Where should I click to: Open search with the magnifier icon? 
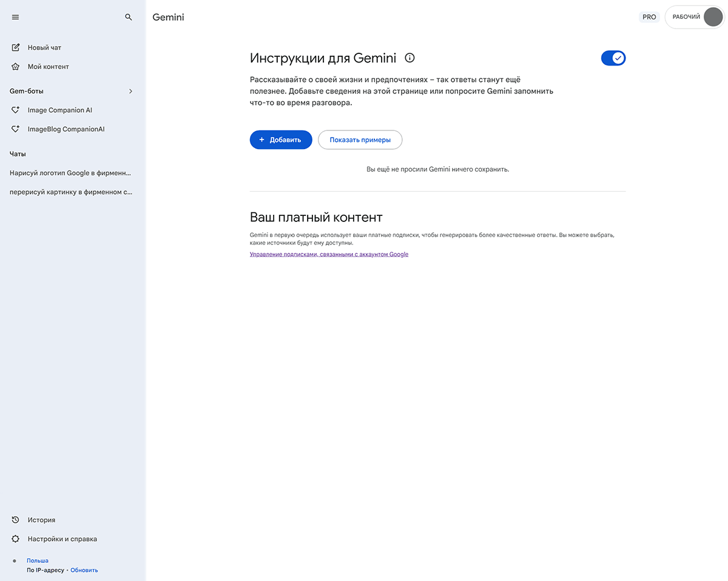click(x=129, y=18)
